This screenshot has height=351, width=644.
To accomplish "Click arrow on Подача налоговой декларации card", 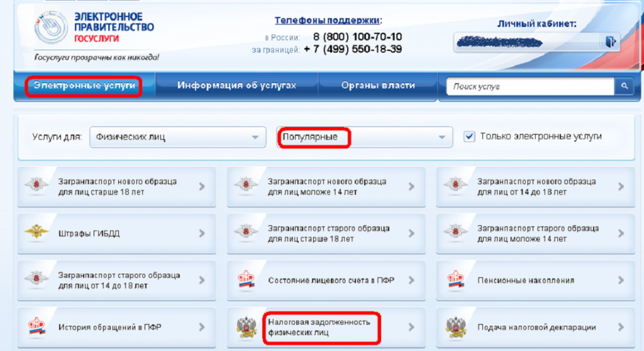I will [x=621, y=327].
